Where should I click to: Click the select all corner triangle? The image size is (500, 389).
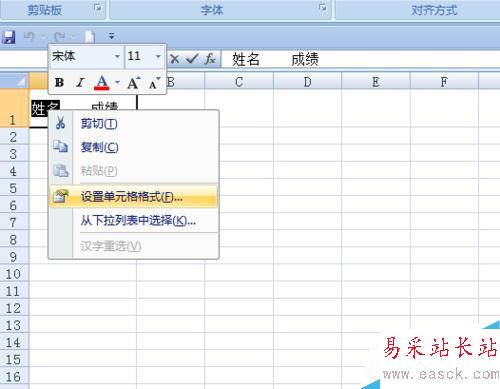coord(21,81)
